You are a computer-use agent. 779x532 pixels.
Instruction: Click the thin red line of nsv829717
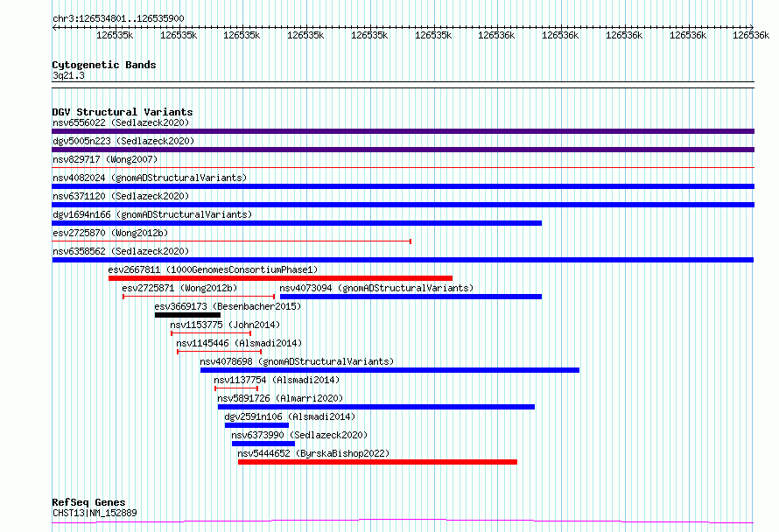[403, 168]
